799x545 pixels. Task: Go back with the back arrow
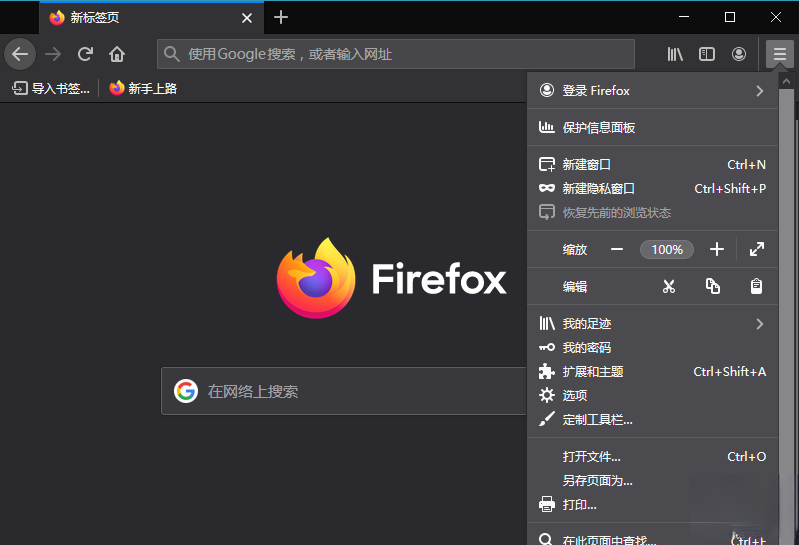click(x=20, y=54)
